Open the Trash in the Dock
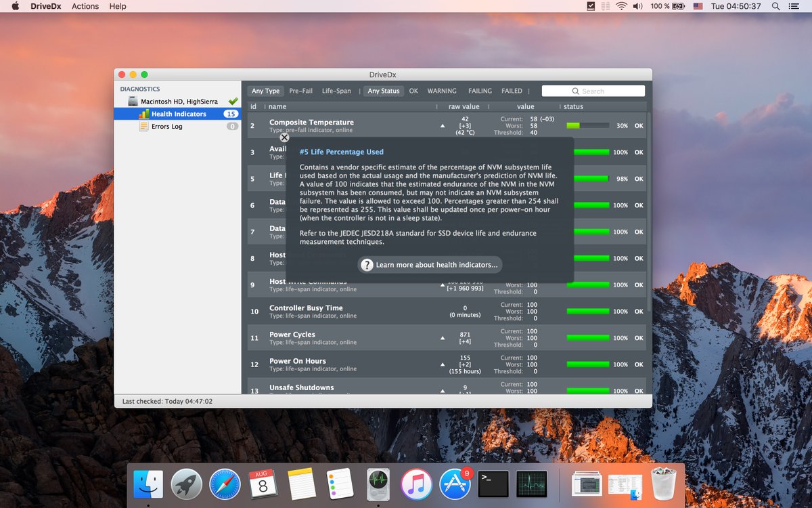Screen dimensions: 812x508 [x=663, y=484]
